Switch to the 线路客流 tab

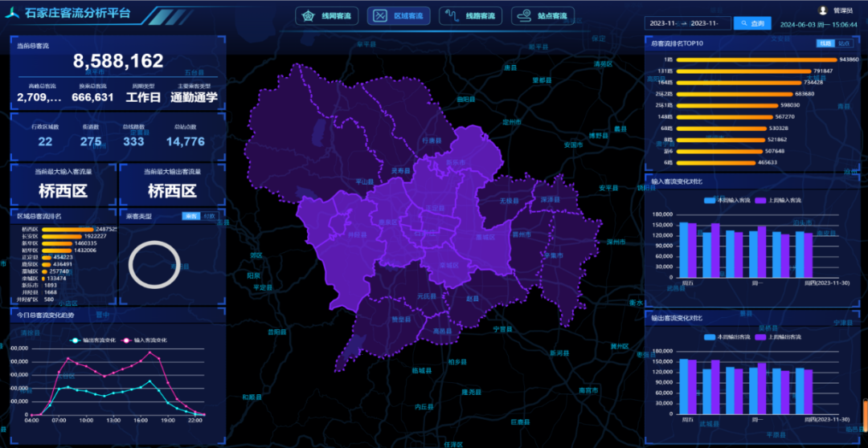pyautogui.click(x=471, y=16)
